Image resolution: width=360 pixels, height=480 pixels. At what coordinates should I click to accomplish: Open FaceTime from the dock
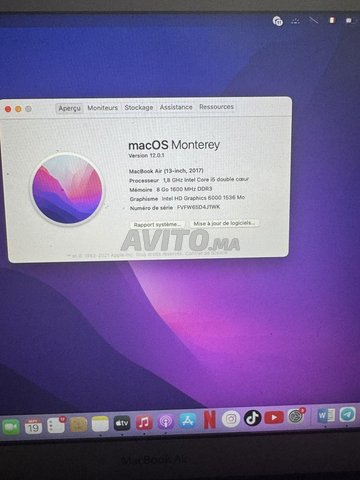coord(11,426)
